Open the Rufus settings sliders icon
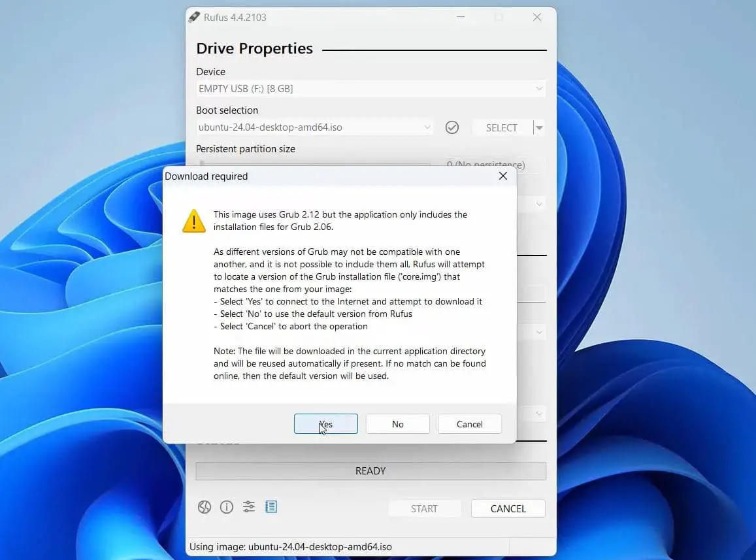 click(x=249, y=506)
